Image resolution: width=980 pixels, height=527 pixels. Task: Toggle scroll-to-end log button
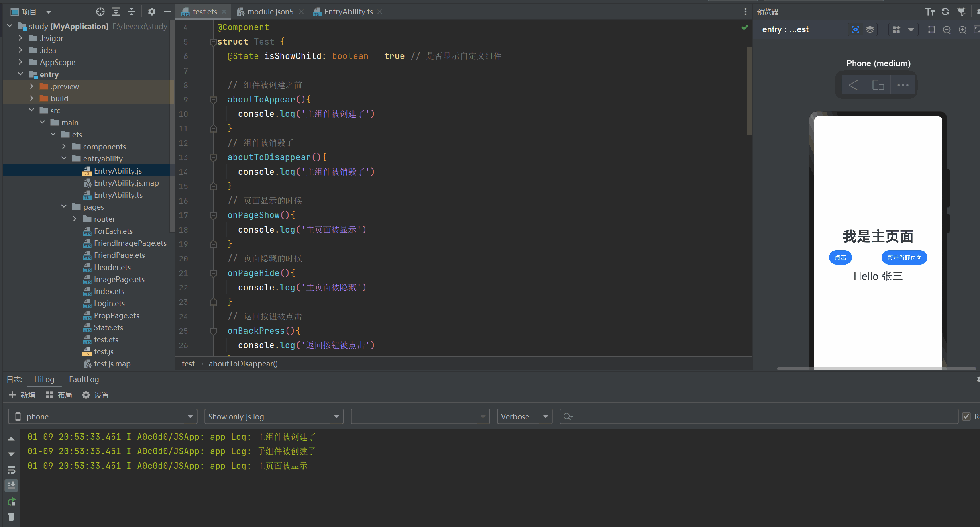(11, 486)
